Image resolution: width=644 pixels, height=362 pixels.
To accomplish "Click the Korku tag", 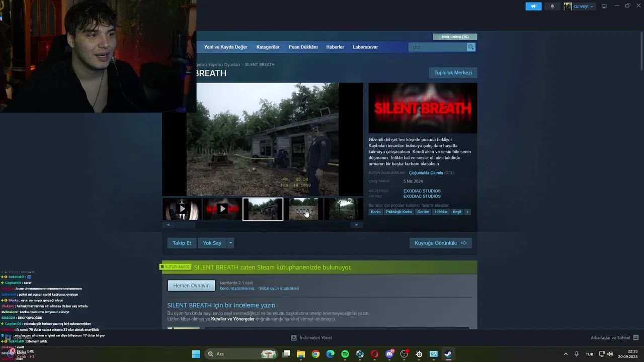I will [x=376, y=212].
